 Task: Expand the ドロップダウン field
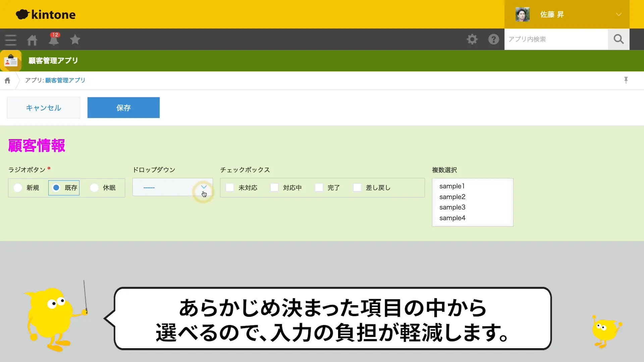(x=172, y=187)
